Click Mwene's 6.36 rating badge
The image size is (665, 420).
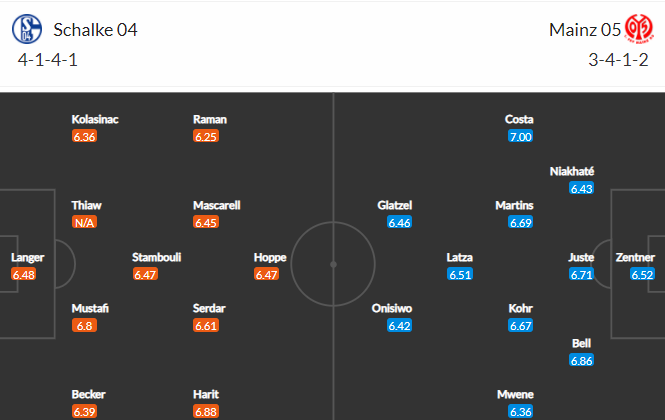(520, 411)
